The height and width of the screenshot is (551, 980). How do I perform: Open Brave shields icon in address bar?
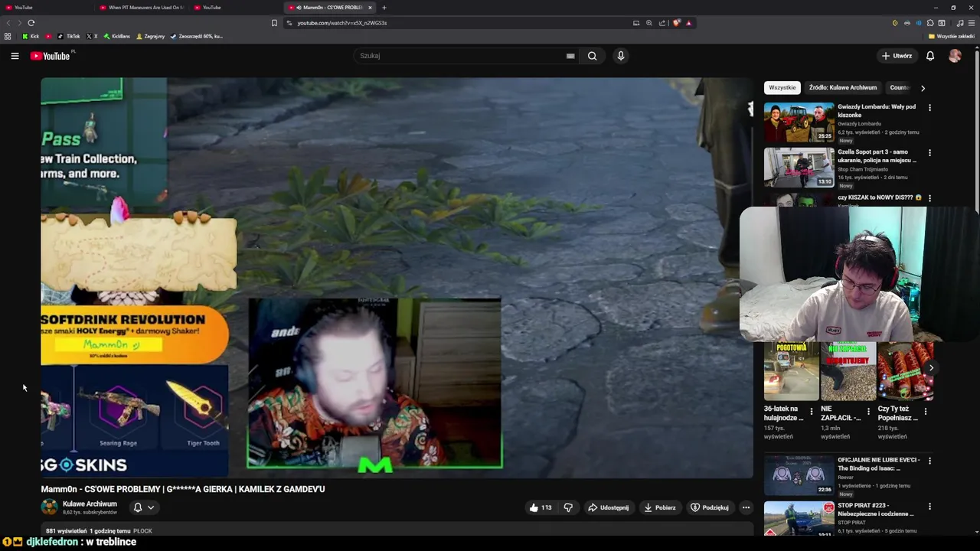(676, 23)
